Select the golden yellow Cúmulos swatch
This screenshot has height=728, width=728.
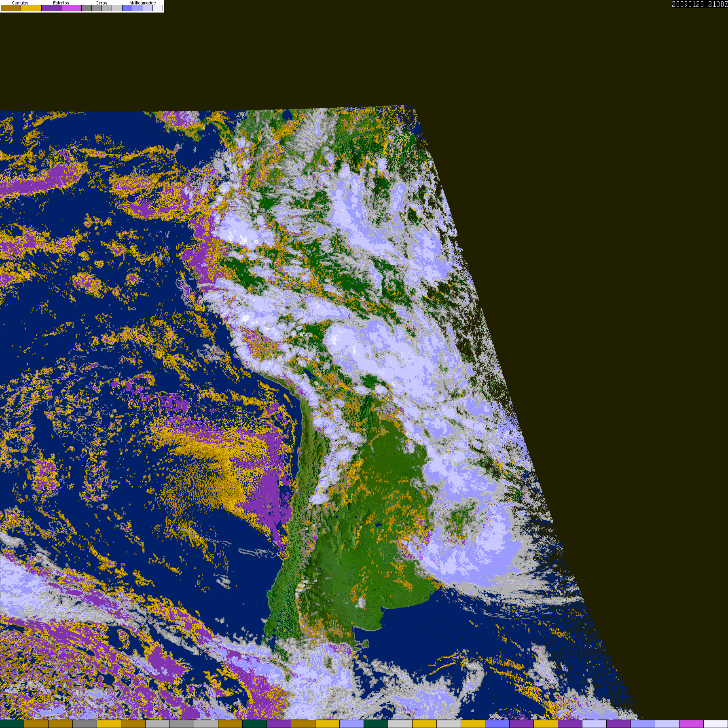tap(31, 8)
